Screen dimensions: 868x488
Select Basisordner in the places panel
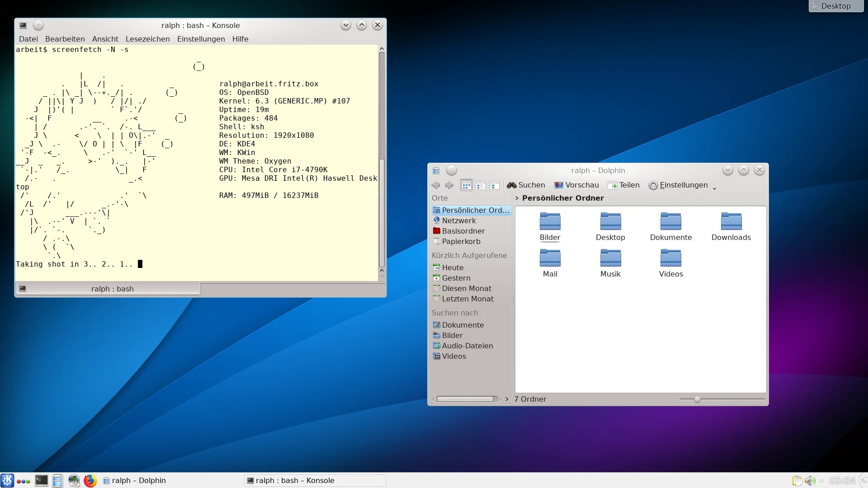click(x=471, y=231)
